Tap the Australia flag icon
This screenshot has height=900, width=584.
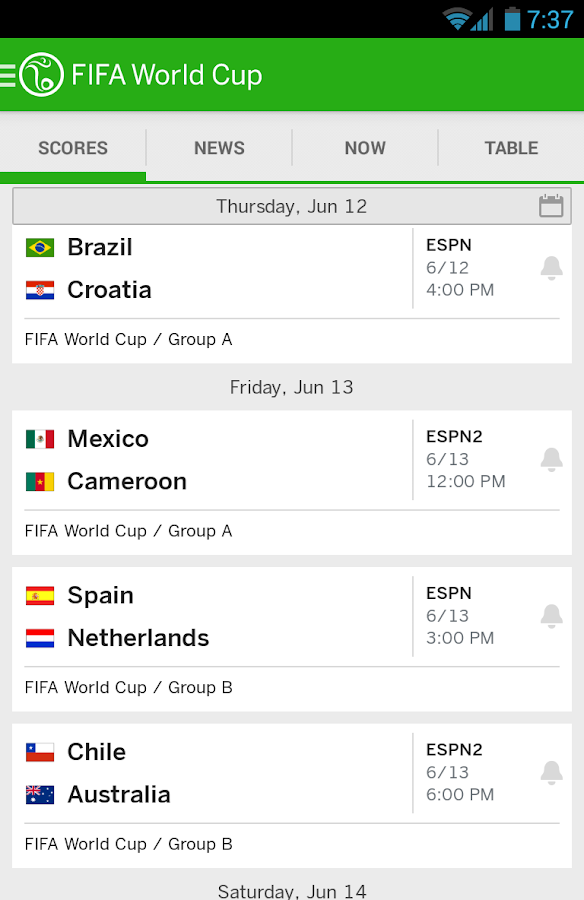pos(40,795)
